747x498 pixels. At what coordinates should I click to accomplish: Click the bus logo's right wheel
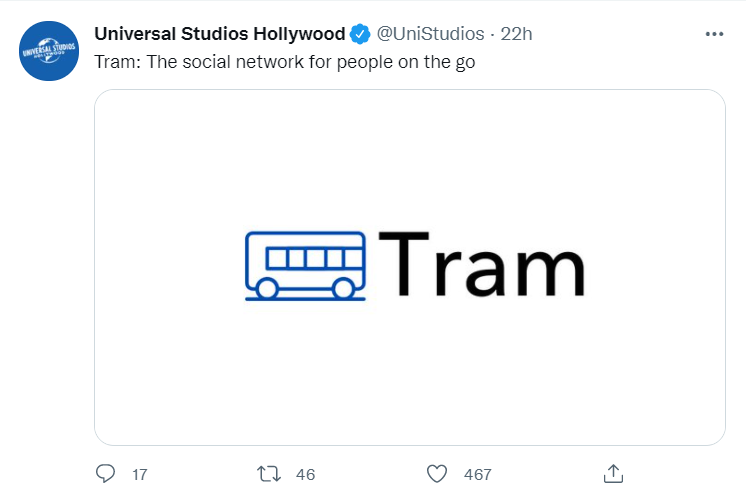click(x=343, y=289)
